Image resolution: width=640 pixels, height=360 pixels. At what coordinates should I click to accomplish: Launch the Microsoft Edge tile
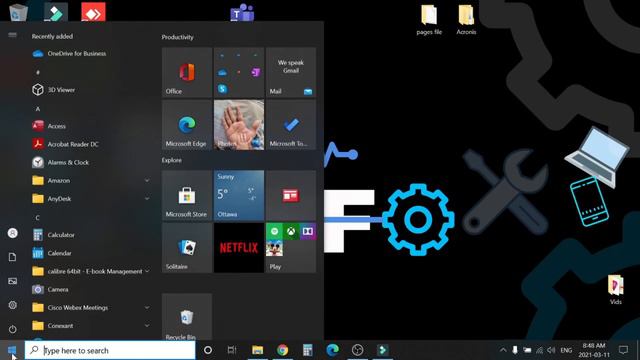click(x=187, y=125)
